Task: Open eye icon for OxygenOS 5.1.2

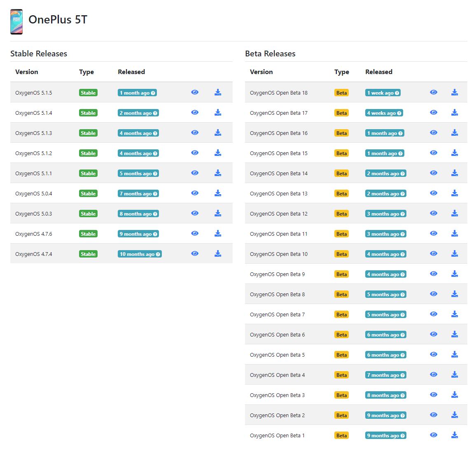Action: (195, 153)
